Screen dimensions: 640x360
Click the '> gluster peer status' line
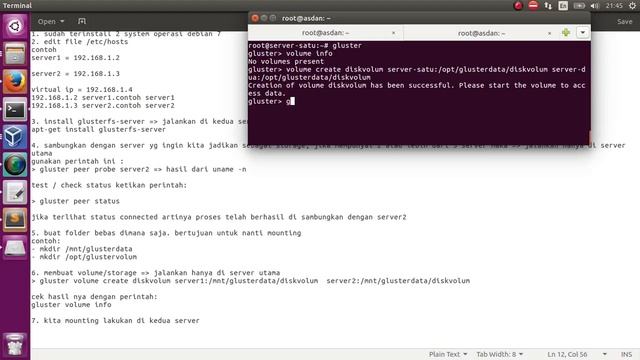76,201
